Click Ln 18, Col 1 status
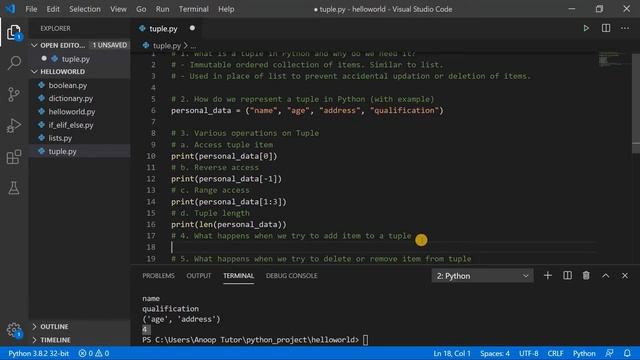Viewport: 640px width, 360px height. point(452,353)
